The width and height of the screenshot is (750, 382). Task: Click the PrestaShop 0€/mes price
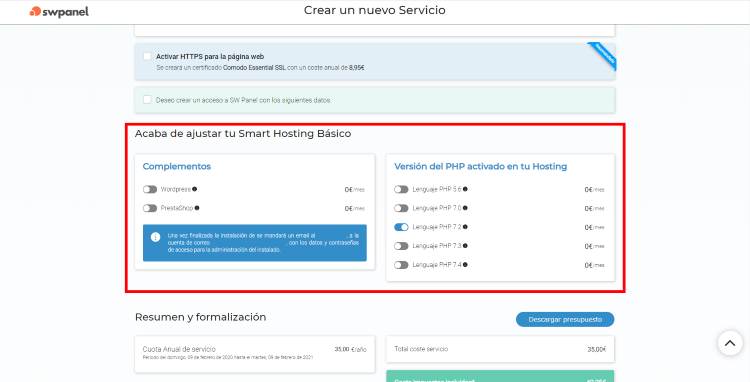[x=354, y=208]
